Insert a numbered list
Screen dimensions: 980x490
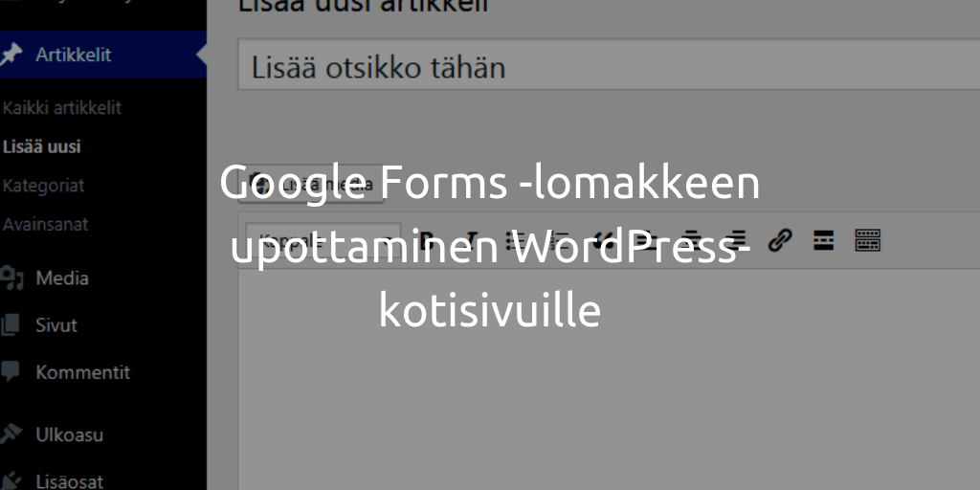click(560, 240)
